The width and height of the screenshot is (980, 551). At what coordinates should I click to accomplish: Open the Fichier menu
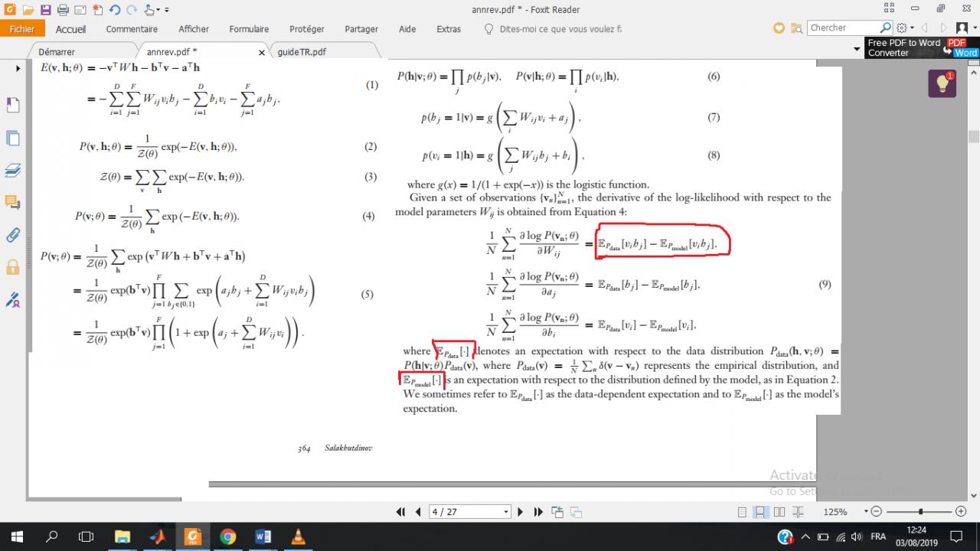[22, 29]
